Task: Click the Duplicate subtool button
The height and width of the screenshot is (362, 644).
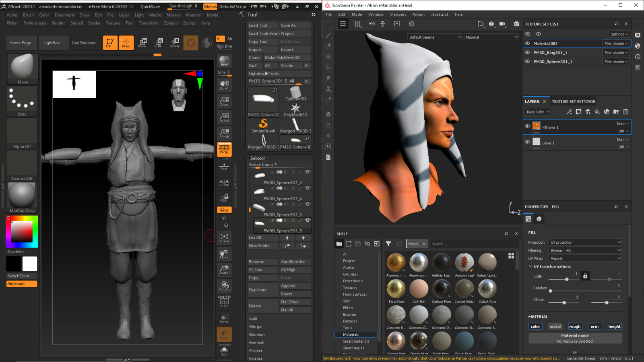Action: click(263, 290)
